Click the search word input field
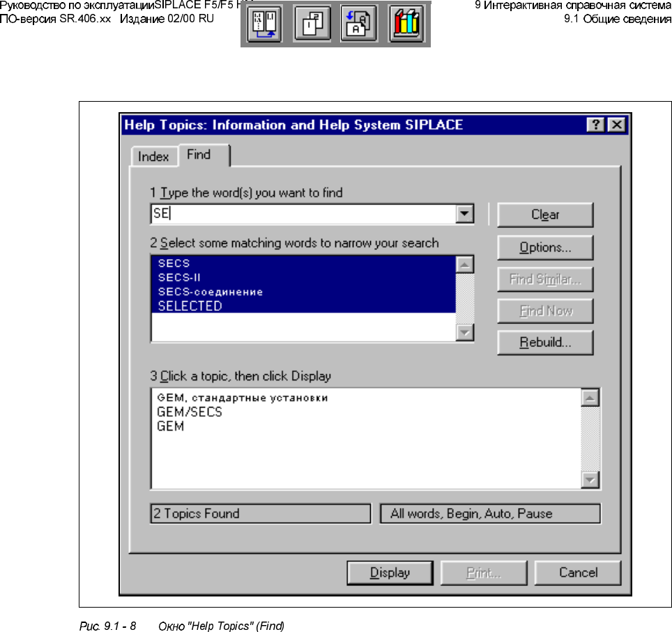 point(303,213)
